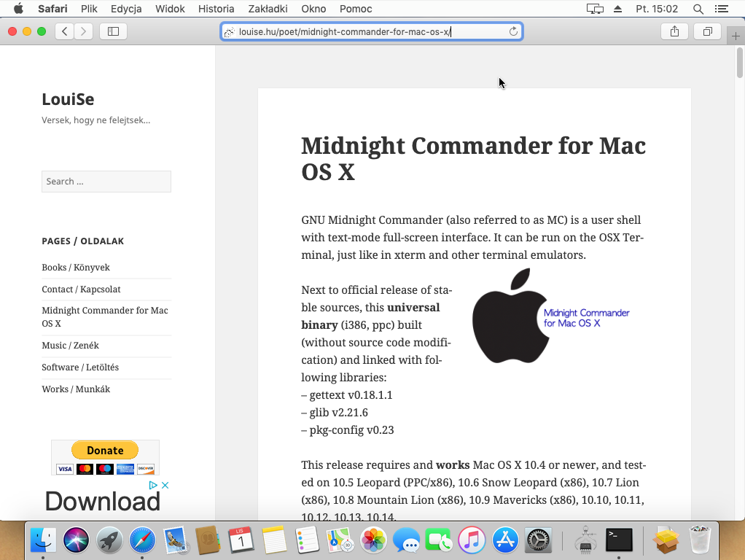Open Calendar from the Dock
Viewport: 745px width, 560px height.
241,540
